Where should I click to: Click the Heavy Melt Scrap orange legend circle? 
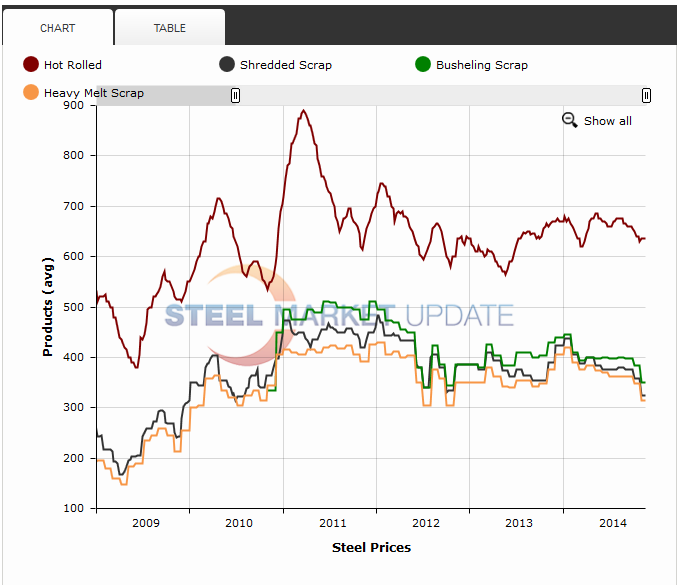31,93
